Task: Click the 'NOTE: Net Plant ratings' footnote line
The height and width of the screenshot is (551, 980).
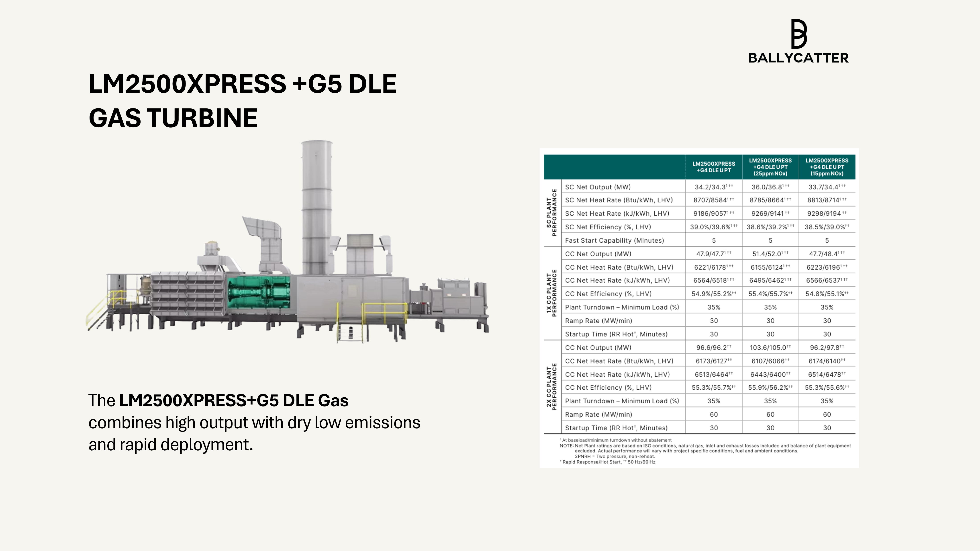Action: coord(705,446)
